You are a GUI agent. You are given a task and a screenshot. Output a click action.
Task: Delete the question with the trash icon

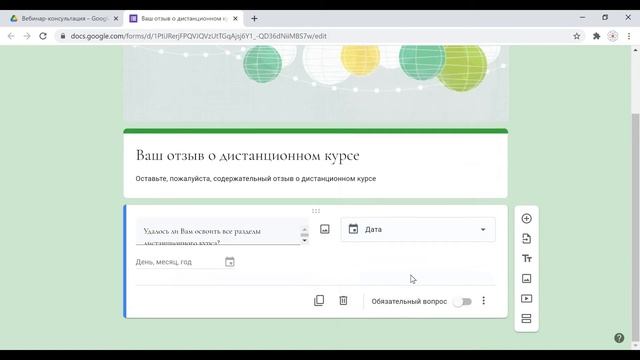click(x=343, y=300)
